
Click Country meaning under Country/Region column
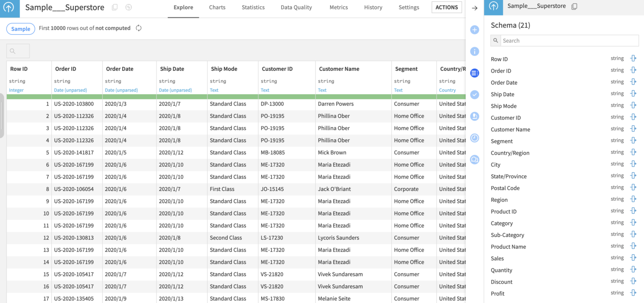(x=447, y=90)
